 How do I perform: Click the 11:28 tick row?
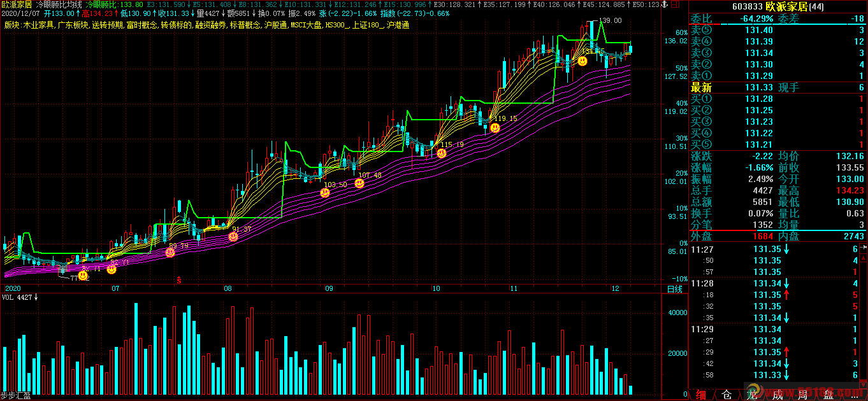775,283
